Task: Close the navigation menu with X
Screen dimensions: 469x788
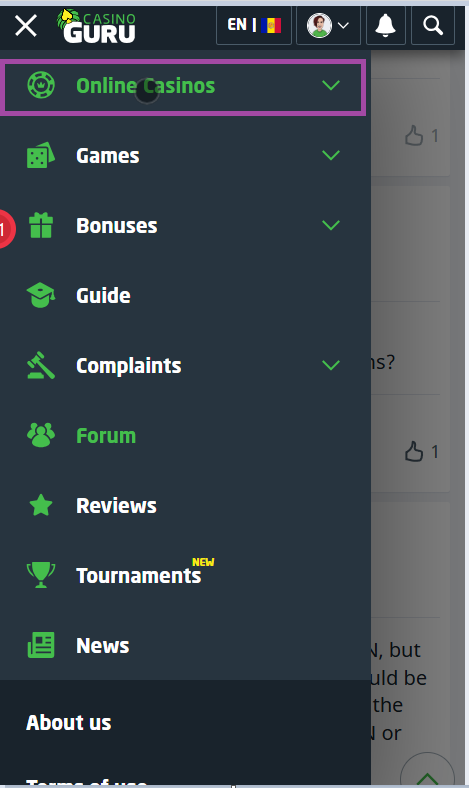Action: tap(26, 26)
